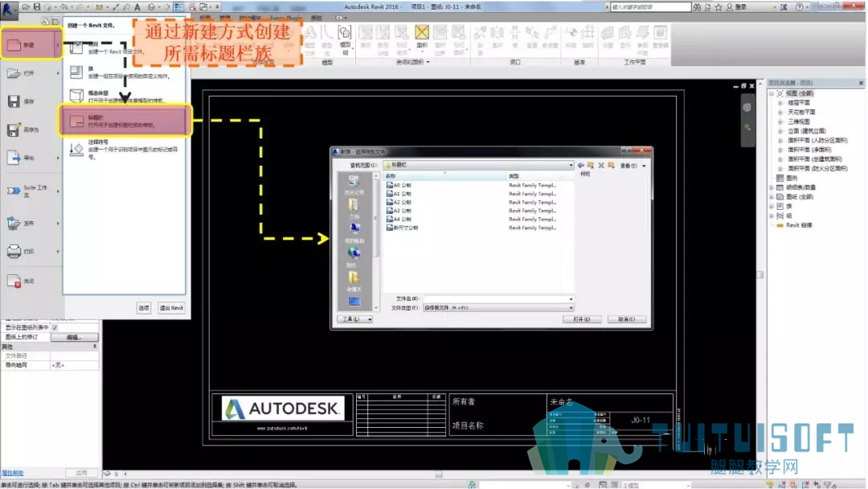Click the 退出 Revit exit button
Image resolution: width=868 pixels, height=489 pixels.
pos(171,308)
